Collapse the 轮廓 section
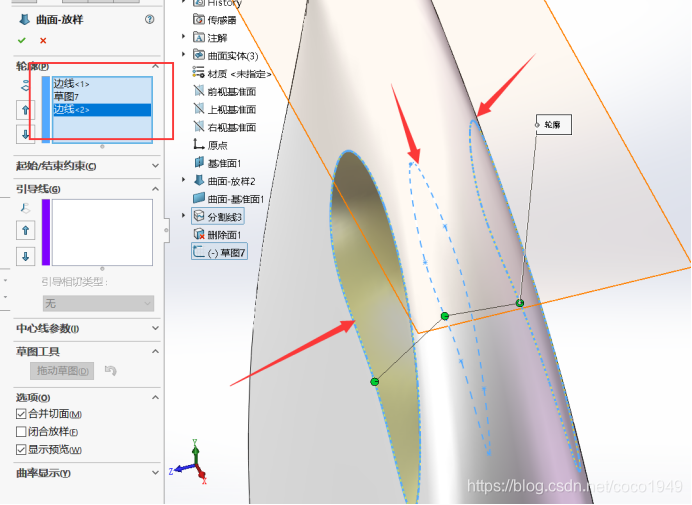Viewport: 692px width, 505px height. pyautogui.click(x=155, y=66)
